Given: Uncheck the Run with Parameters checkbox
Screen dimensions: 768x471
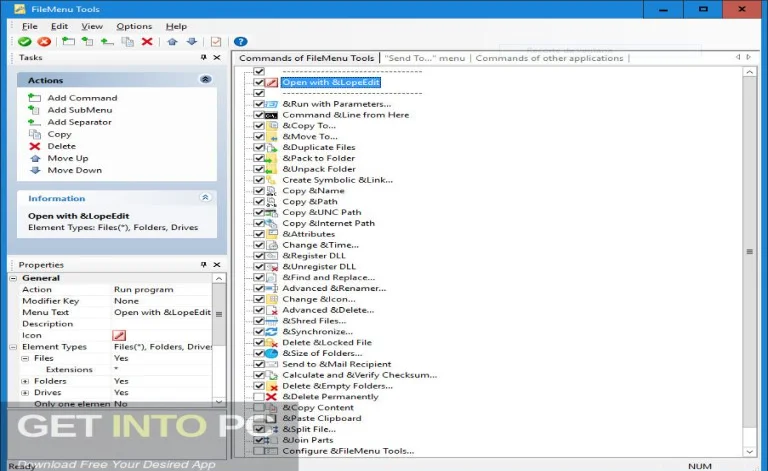Looking at the screenshot, I should (259, 104).
